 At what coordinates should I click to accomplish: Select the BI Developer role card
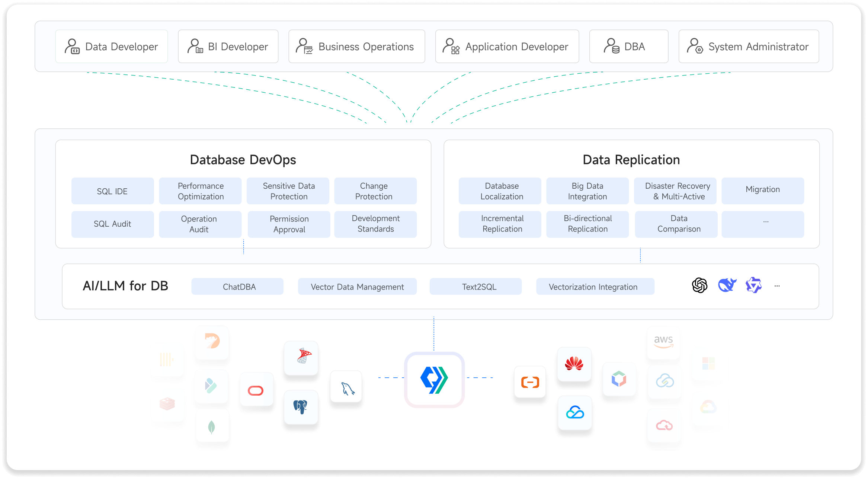coord(228,47)
